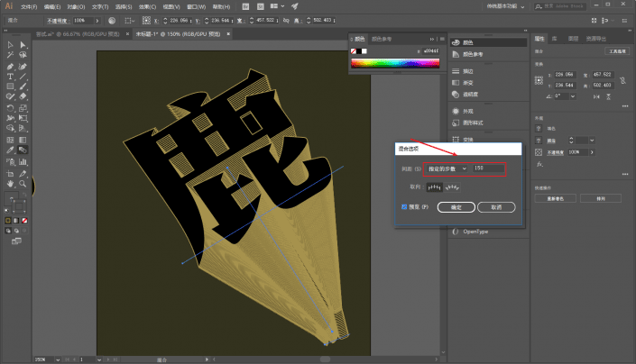Pick a color from the spectrum bar
The image size is (636, 364).
tap(395, 63)
